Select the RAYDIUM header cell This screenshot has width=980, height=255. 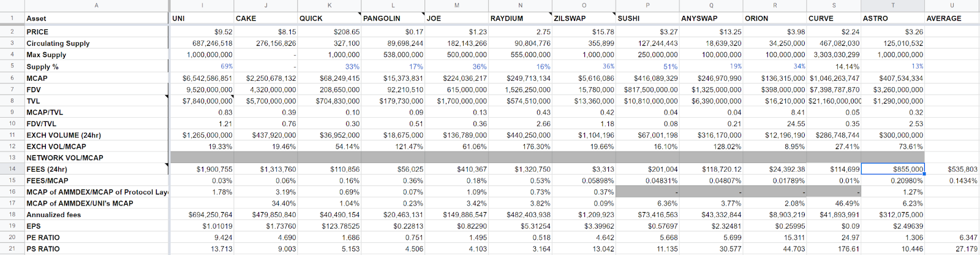(520, 18)
